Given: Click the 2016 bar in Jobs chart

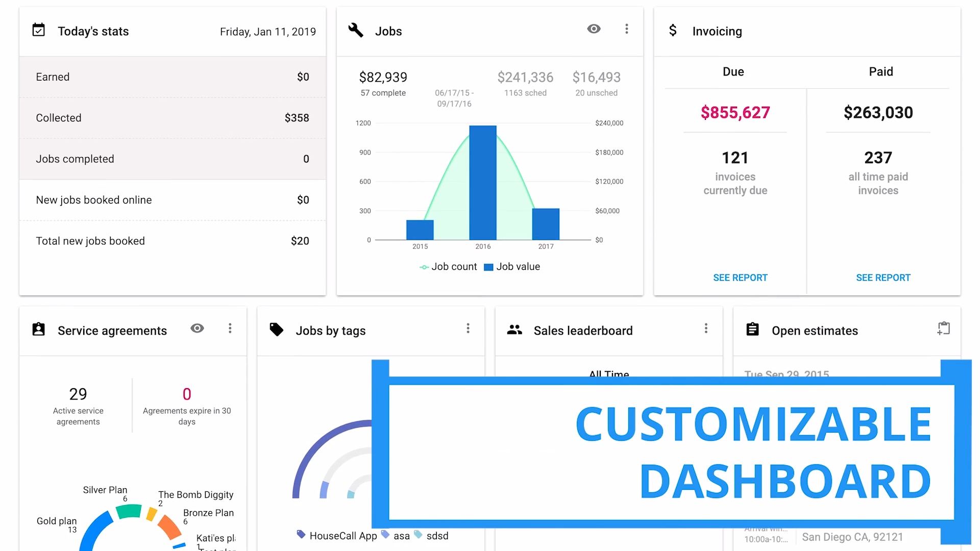Looking at the screenshot, I should pos(483,182).
